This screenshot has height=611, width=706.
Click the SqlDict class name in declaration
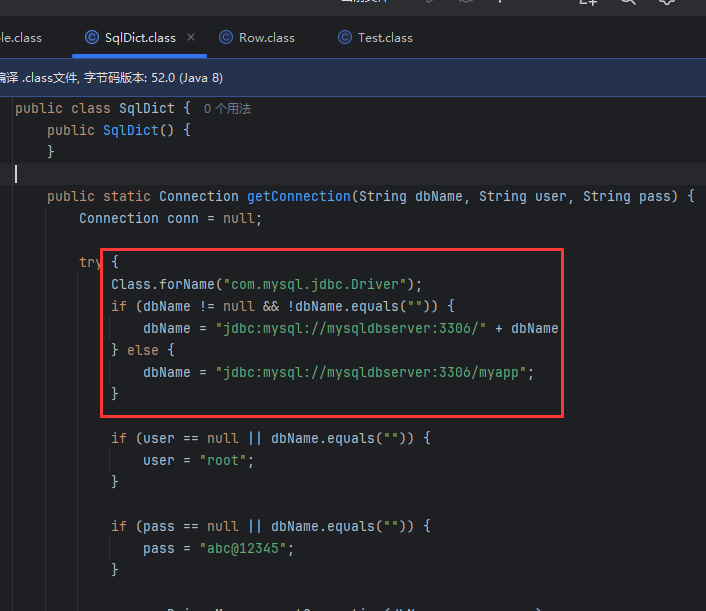[146, 108]
